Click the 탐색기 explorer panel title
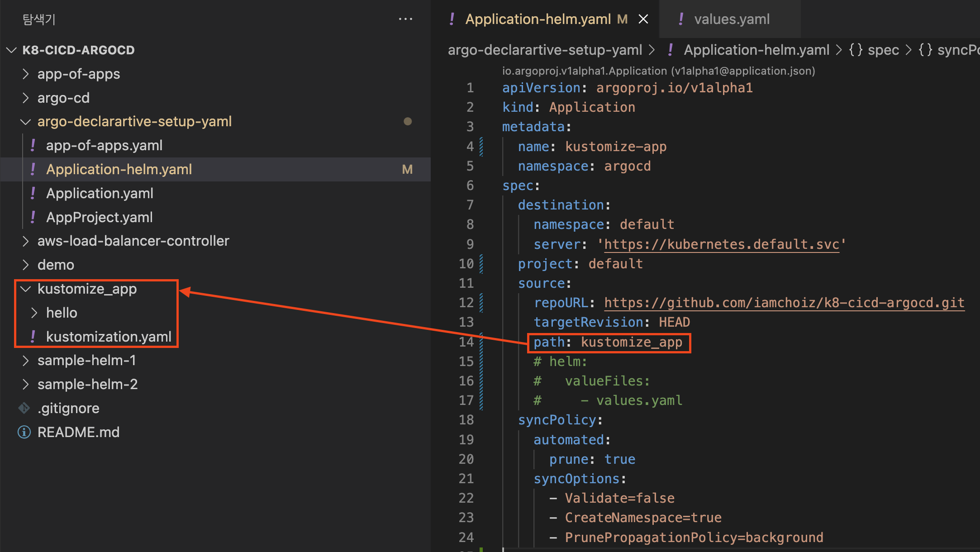 (39, 19)
